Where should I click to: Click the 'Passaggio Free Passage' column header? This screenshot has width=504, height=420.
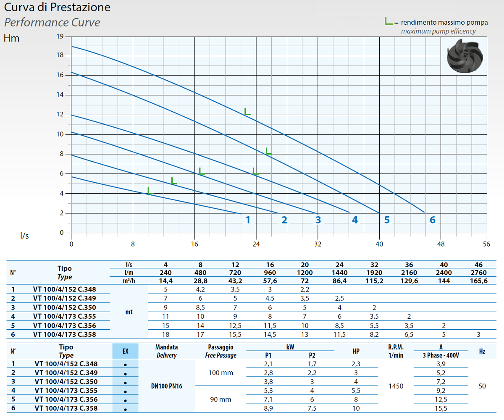(x=220, y=351)
